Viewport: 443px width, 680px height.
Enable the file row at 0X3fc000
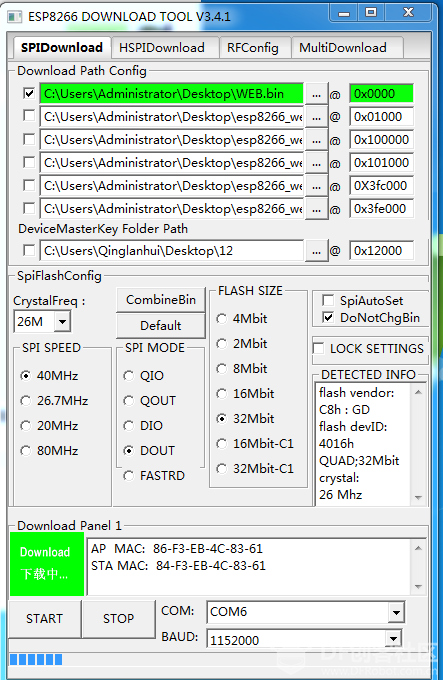(29, 185)
